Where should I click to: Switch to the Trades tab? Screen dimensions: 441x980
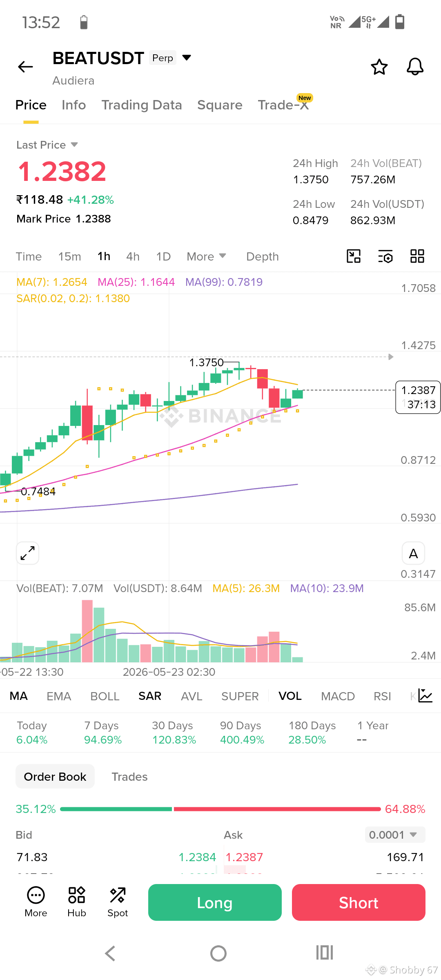[x=129, y=776]
